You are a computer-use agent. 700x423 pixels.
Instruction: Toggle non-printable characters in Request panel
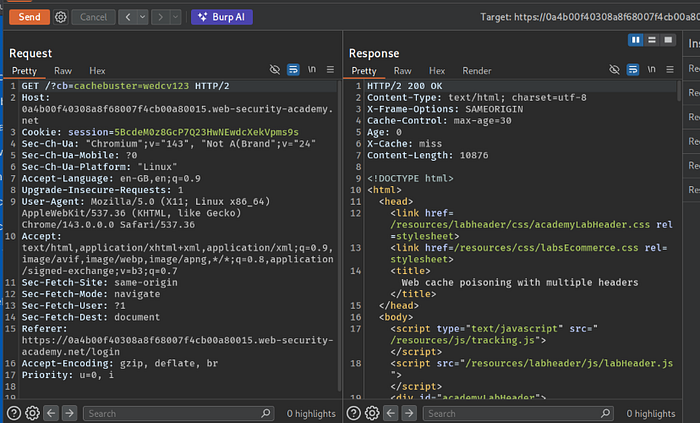click(x=312, y=69)
